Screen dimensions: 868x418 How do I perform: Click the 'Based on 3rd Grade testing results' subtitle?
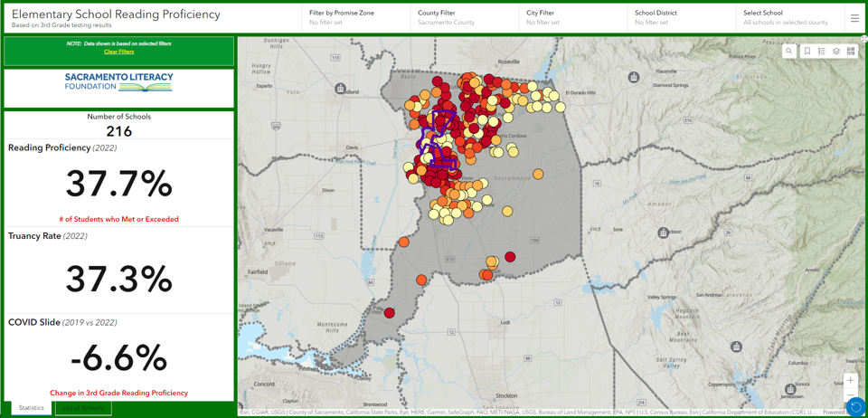(x=61, y=25)
